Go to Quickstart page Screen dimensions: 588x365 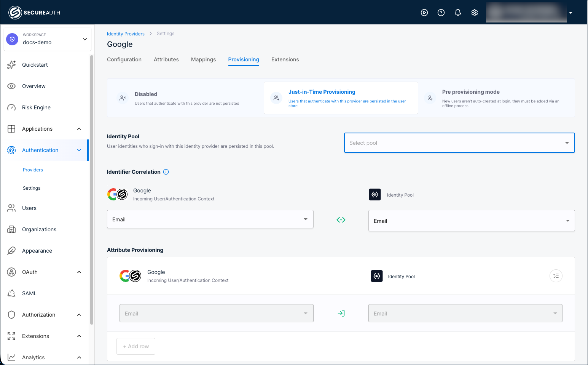(x=35, y=65)
